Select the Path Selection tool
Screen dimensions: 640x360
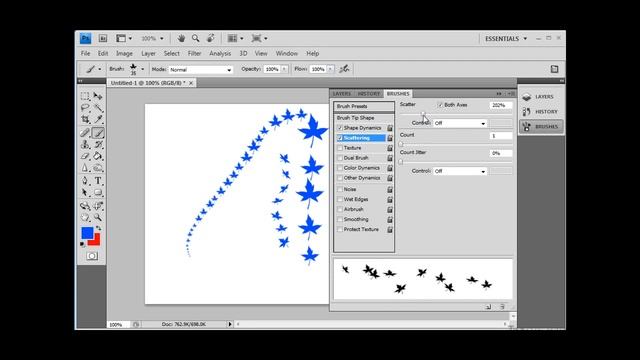tap(85, 192)
